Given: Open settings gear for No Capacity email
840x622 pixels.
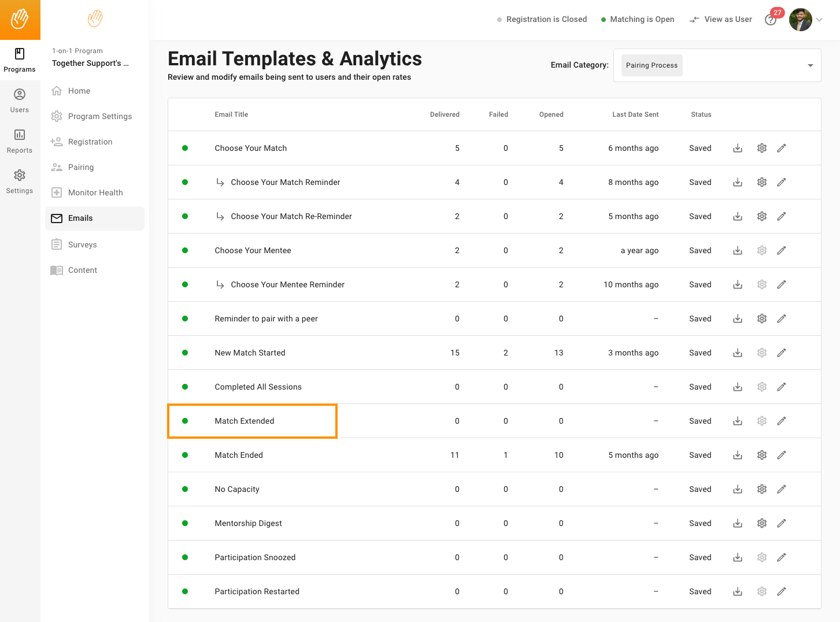Looking at the screenshot, I should 761,489.
